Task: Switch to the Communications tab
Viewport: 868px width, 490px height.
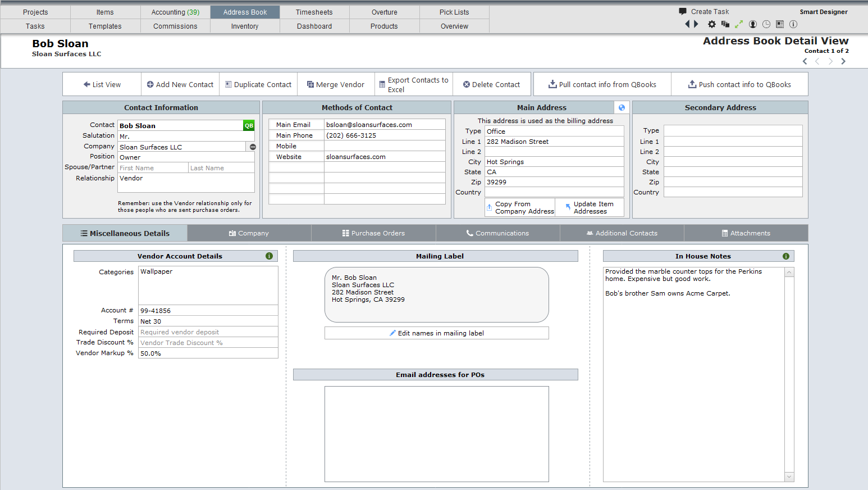Action: click(498, 233)
